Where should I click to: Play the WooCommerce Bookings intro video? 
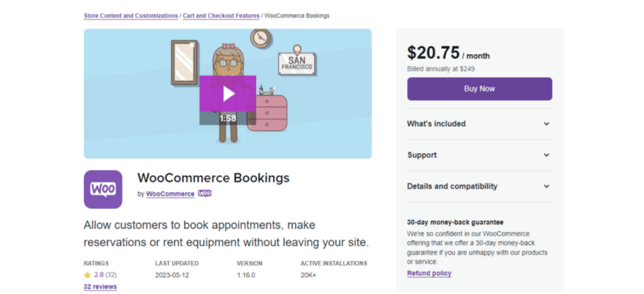(x=228, y=94)
